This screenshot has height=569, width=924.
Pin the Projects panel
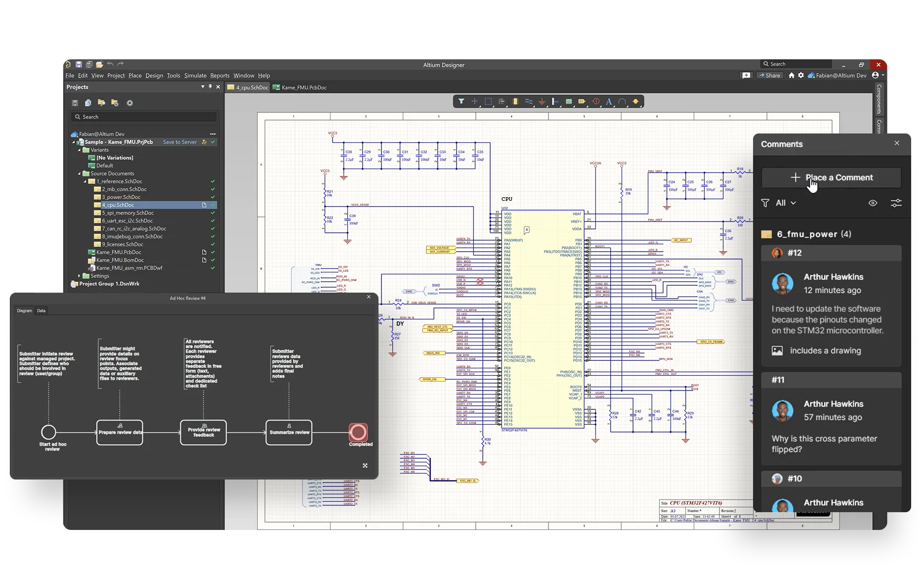pos(210,87)
